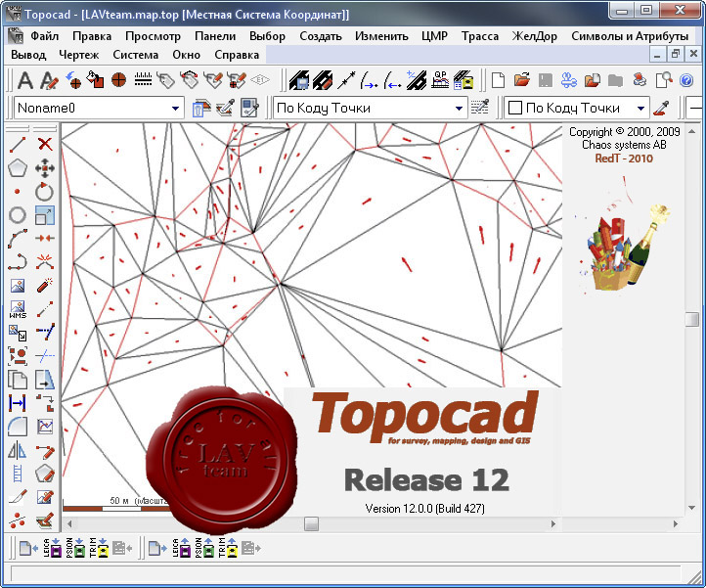This screenshot has width=706, height=588.
Task: Click the paint bucket fill icon
Action: pyautogui.click(x=95, y=80)
